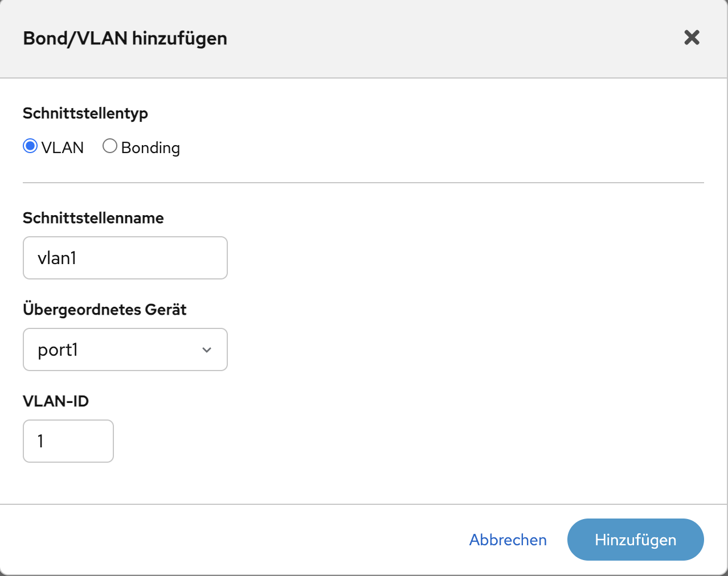Image resolution: width=728 pixels, height=576 pixels.
Task: Click the Hinzufügen button
Action: coord(636,540)
